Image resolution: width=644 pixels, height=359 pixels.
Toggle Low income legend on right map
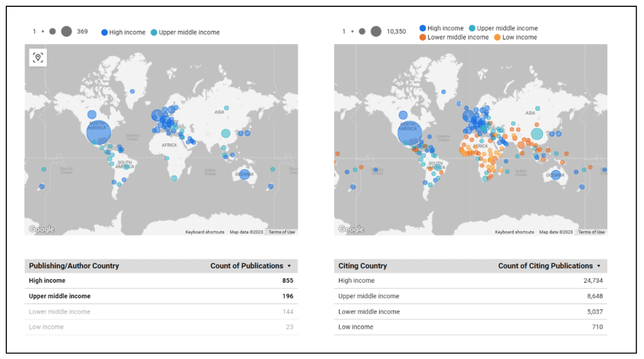(x=515, y=37)
